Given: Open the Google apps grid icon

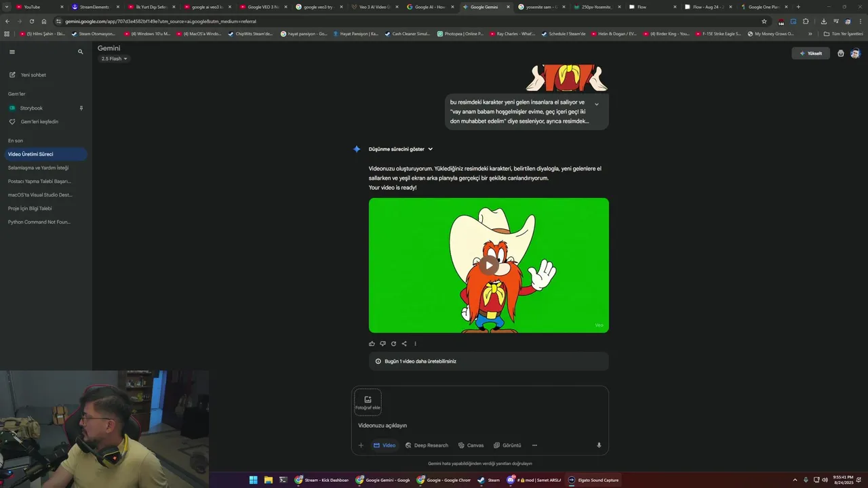Looking at the screenshot, I should [841, 54].
